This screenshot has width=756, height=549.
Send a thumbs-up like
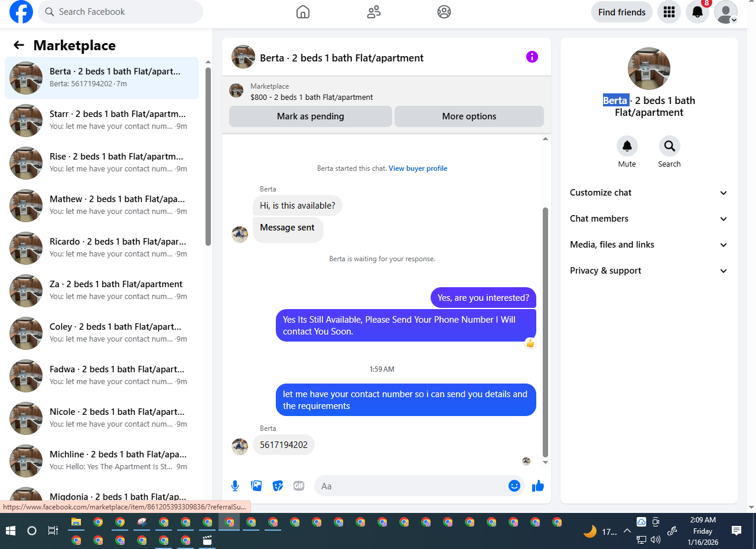tap(537, 486)
